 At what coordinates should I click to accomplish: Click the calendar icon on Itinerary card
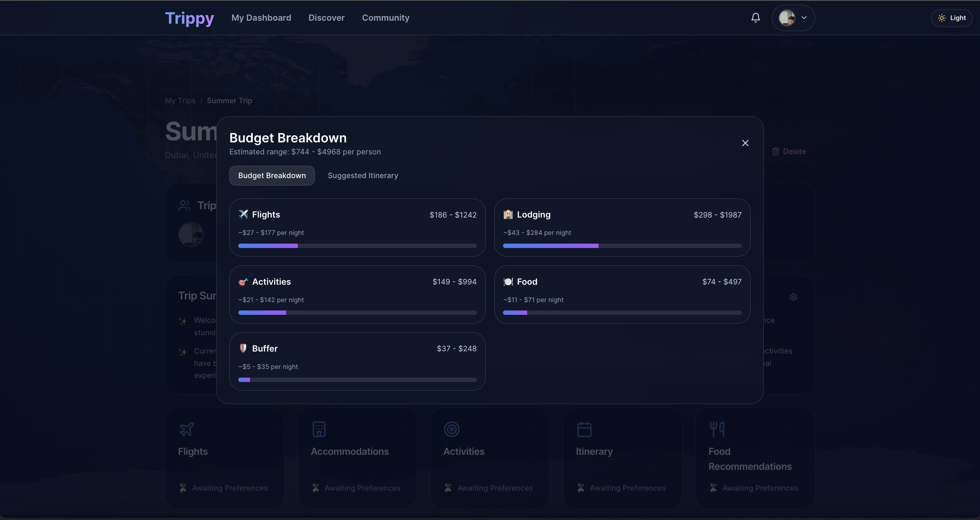584,429
